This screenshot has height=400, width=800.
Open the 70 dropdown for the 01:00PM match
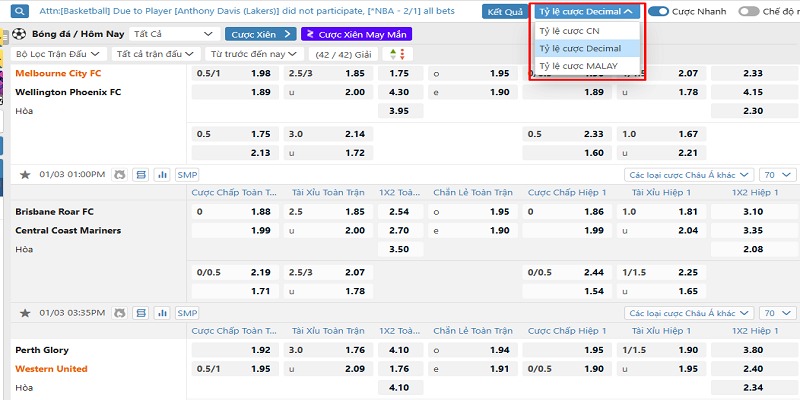777,175
